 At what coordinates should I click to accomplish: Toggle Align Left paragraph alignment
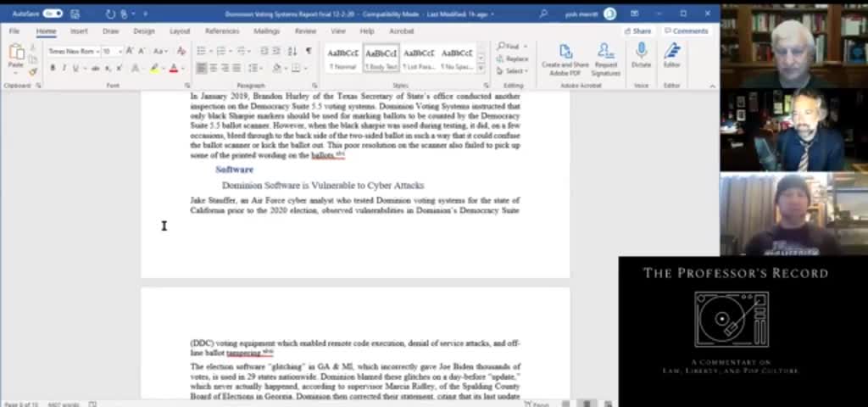point(202,68)
